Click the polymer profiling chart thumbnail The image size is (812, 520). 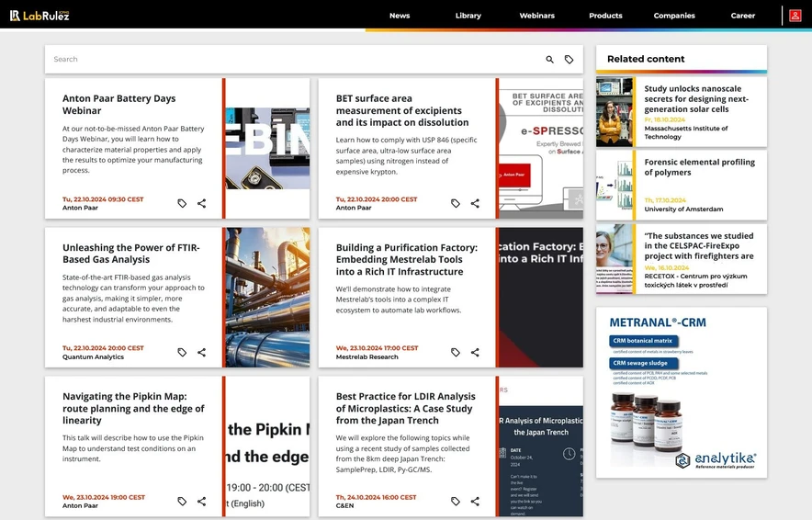(615, 186)
